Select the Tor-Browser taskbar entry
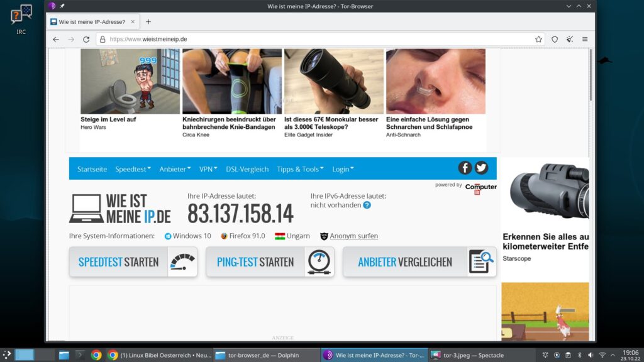The width and height of the screenshot is (644, 362). coord(374,355)
